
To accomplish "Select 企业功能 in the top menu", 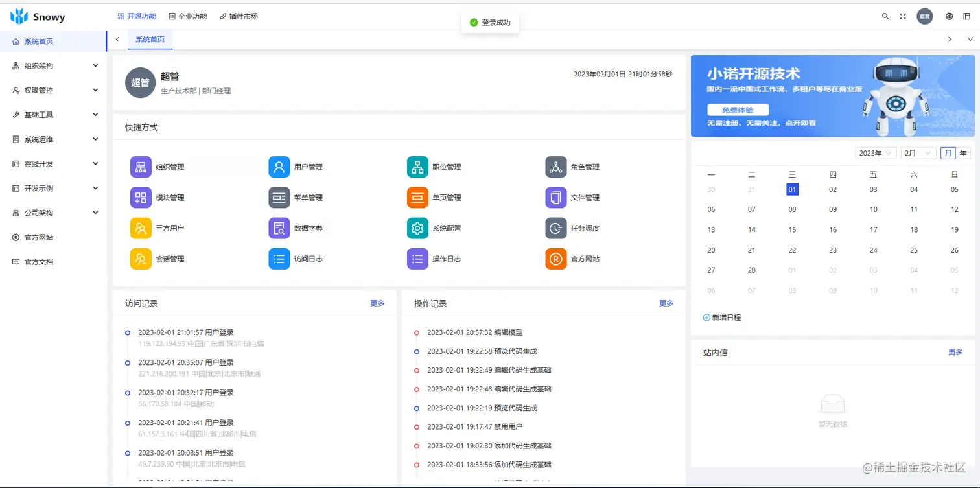I will point(187,16).
